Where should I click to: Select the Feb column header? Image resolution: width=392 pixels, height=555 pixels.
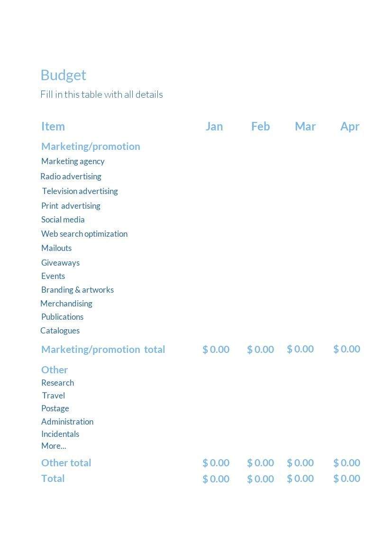[x=260, y=126]
